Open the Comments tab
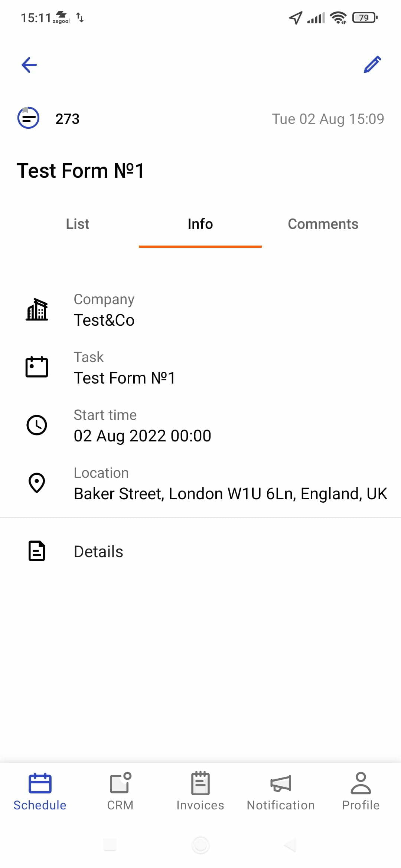This screenshot has height=868, width=401. click(x=323, y=224)
